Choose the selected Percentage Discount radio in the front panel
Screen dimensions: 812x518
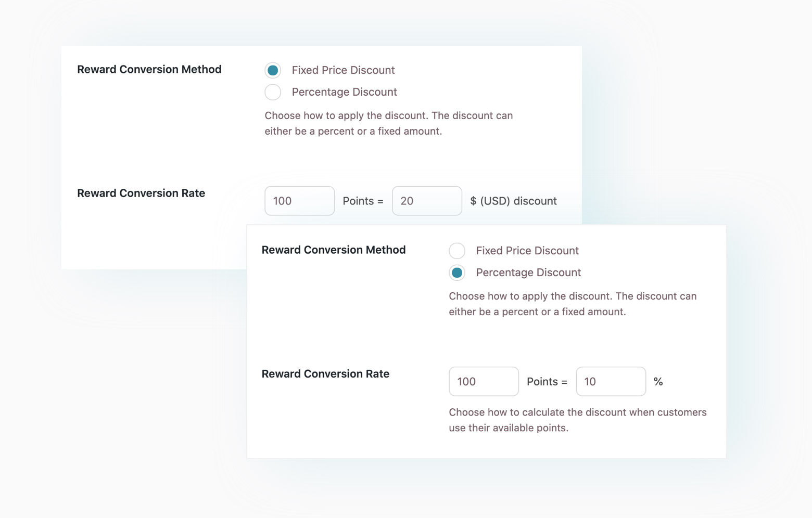point(457,273)
